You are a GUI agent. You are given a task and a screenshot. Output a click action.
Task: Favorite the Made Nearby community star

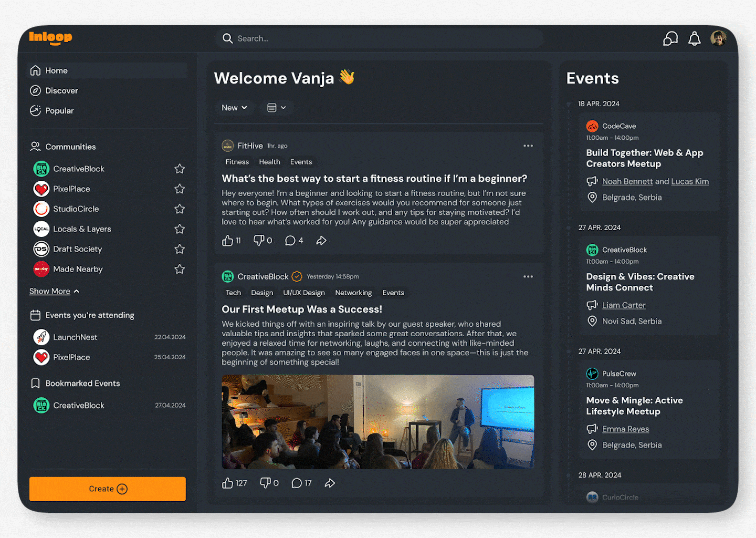pyautogui.click(x=180, y=269)
